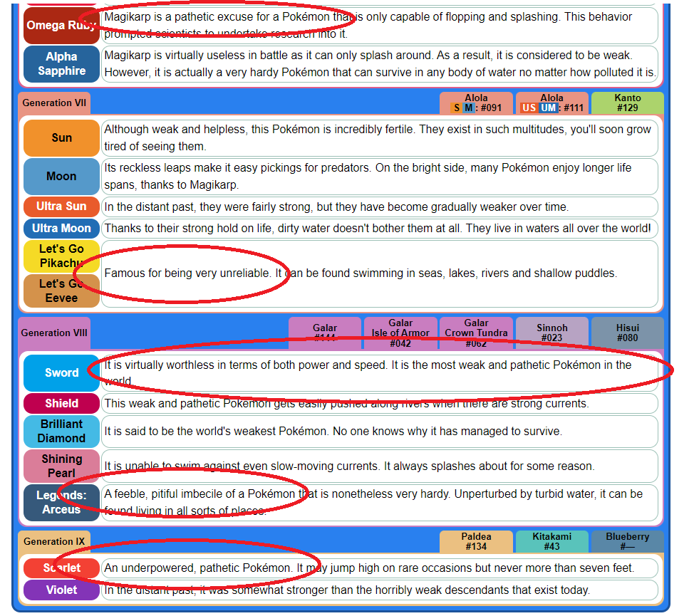
Task: Click the Ultra Moon game label
Action: (x=61, y=229)
